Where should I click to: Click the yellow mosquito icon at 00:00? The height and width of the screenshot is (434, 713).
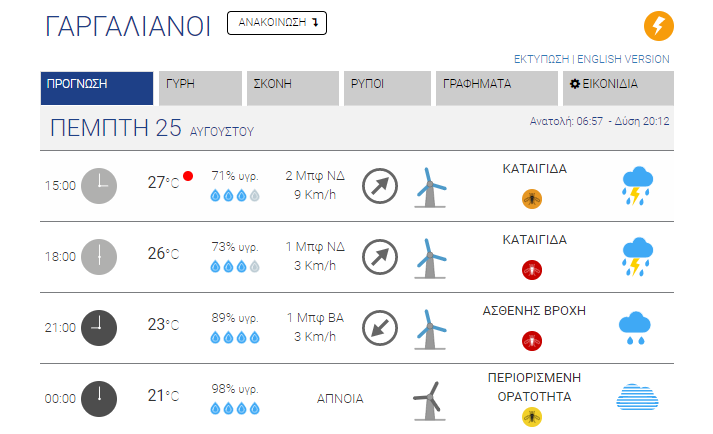tap(532, 417)
